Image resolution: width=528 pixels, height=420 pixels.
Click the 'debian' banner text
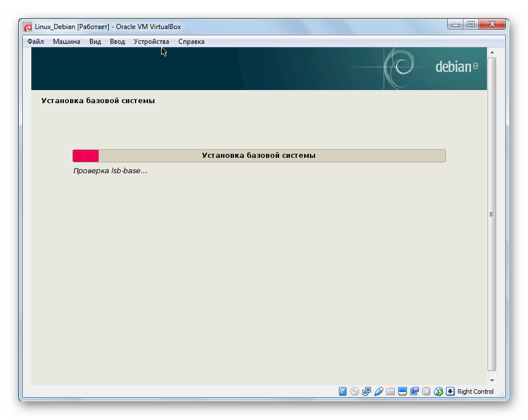tap(453, 67)
